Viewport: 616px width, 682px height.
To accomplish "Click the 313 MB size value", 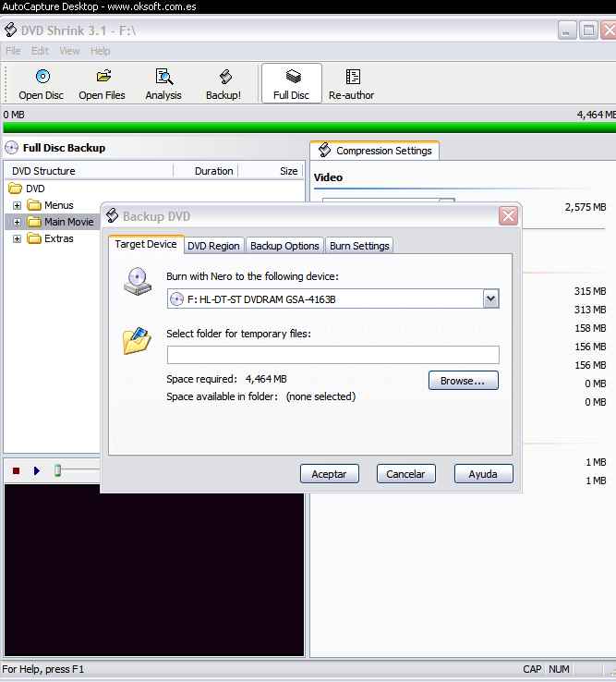I will point(590,310).
